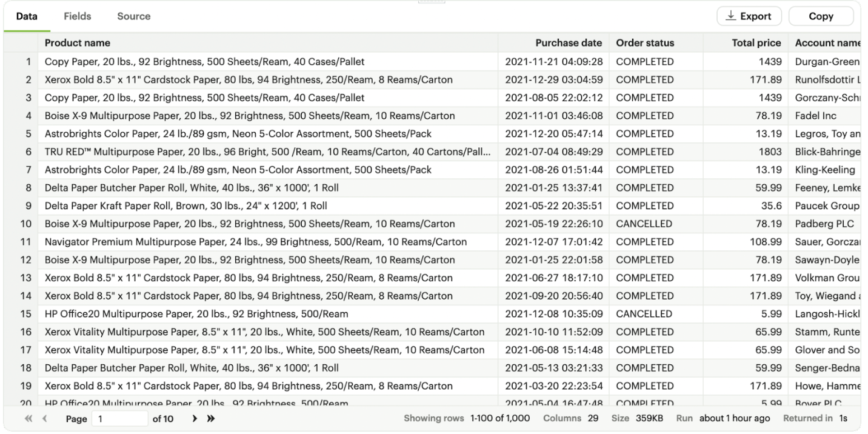Click the Sawayn-Doyle account cell
Screen dimensions: 868x434
[x=824, y=260]
